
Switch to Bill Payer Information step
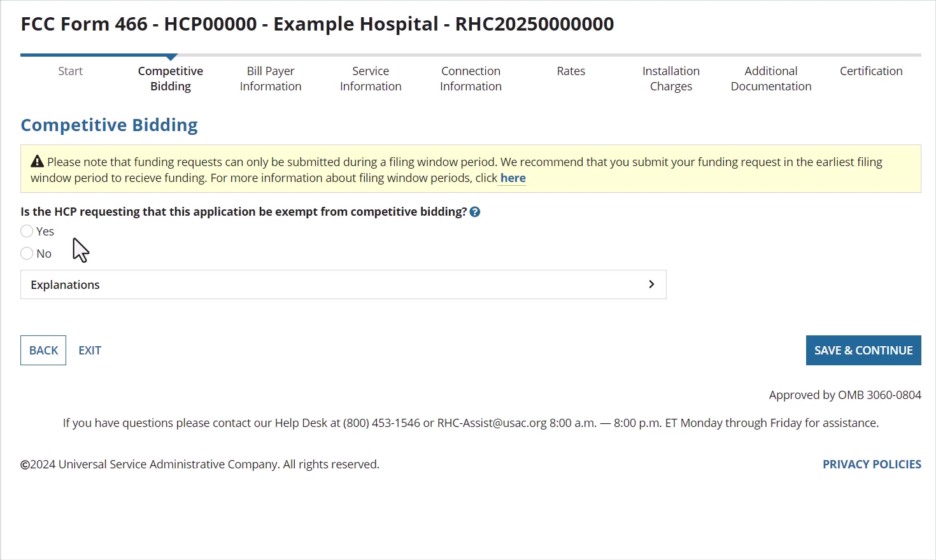pos(271,79)
